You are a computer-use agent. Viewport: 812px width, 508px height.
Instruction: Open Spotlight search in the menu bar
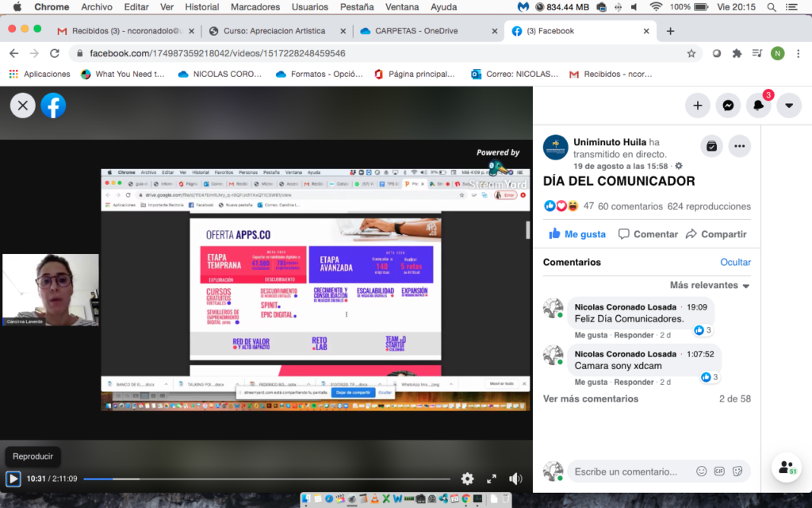point(772,7)
